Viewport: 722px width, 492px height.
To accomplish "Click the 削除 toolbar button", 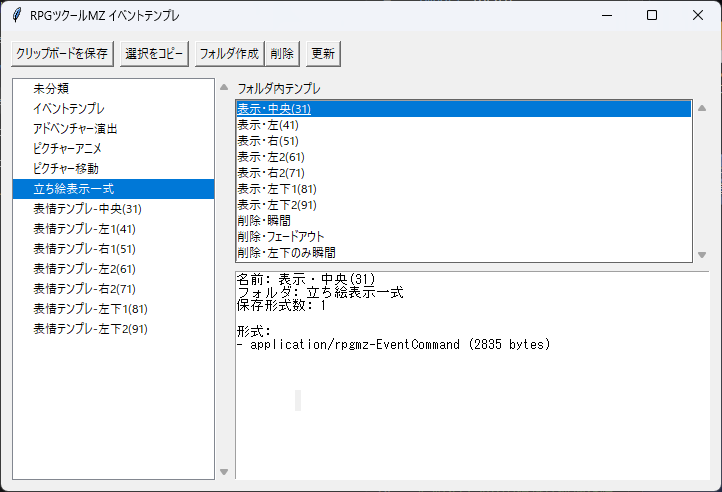I will click(282, 54).
